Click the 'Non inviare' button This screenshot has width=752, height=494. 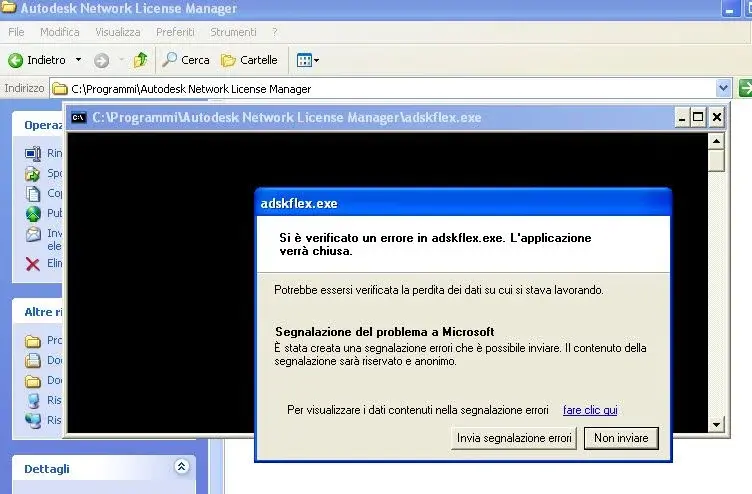pyautogui.click(x=621, y=438)
